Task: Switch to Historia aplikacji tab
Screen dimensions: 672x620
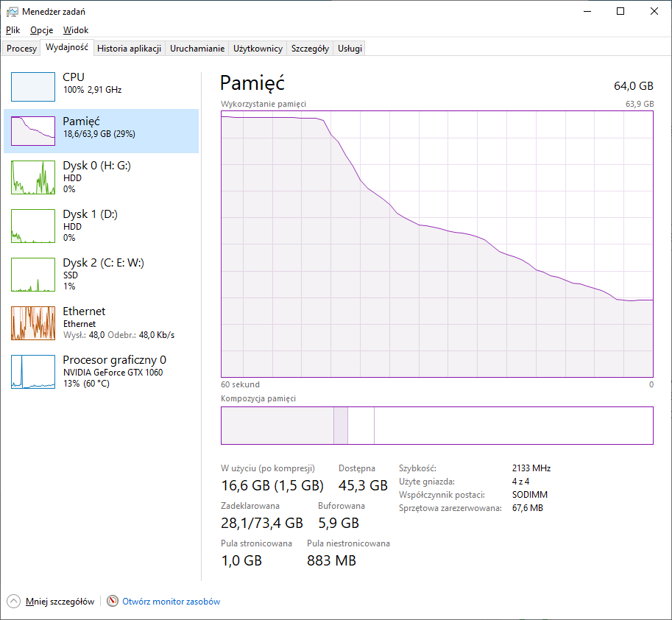Action: point(129,49)
